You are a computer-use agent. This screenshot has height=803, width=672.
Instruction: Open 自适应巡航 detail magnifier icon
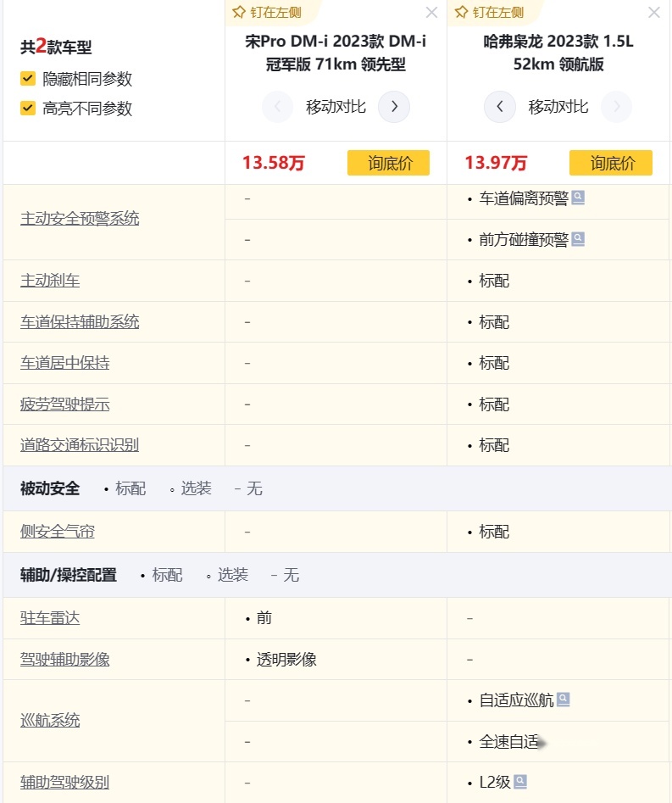pos(563,699)
